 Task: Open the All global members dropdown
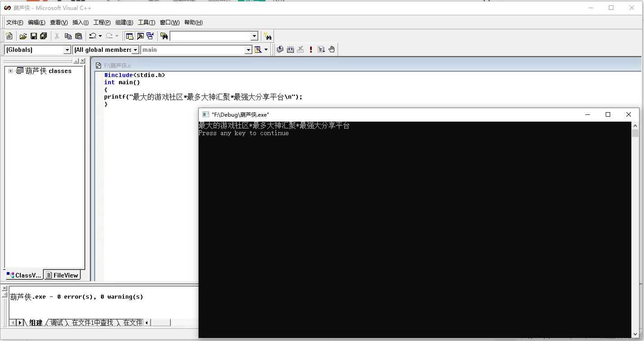point(136,50)
